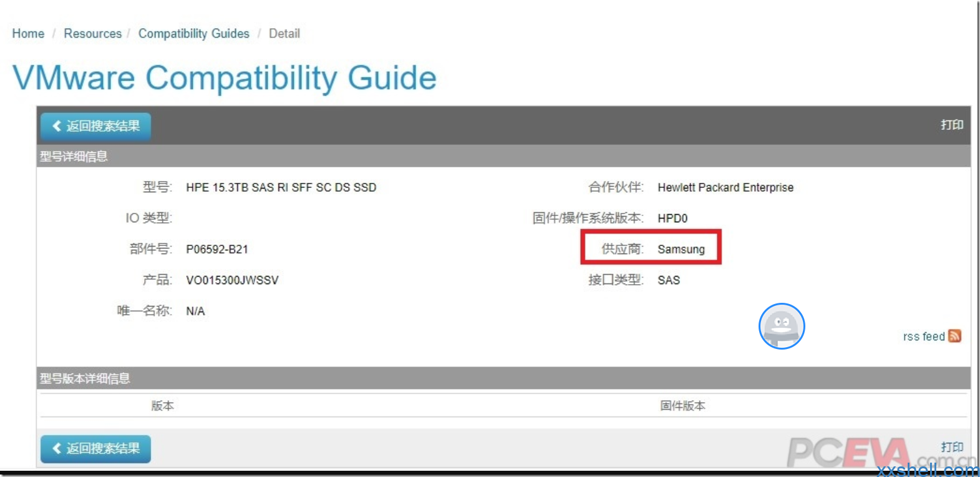The width and height of the screenshot is (980, 477).
Task: Open the rss feed text link
Action: pyautogui.click(x=924, y=337)
